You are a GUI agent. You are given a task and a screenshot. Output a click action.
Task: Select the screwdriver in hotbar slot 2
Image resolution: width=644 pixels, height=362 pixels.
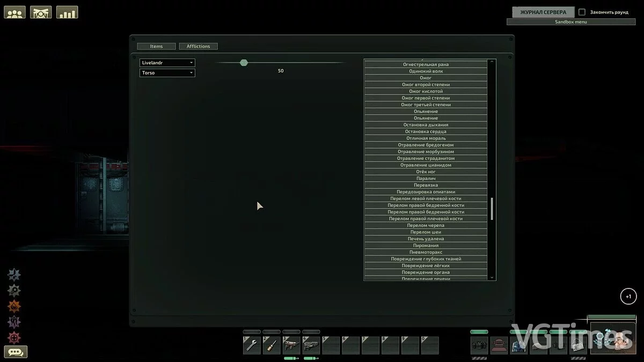coord(272,345)
